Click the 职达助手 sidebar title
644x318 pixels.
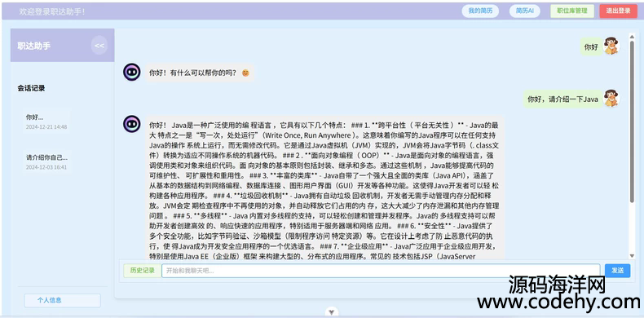(x=34, y=46)
